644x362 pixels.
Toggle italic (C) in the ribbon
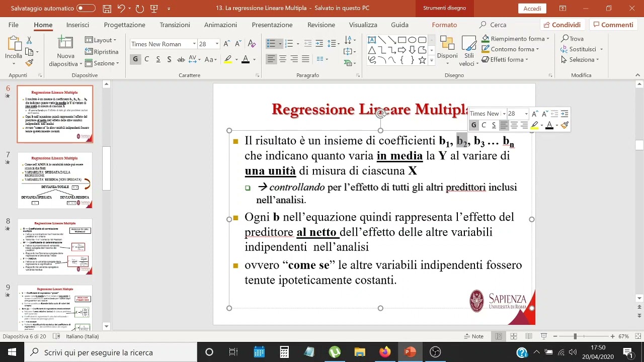coord(146,59)
